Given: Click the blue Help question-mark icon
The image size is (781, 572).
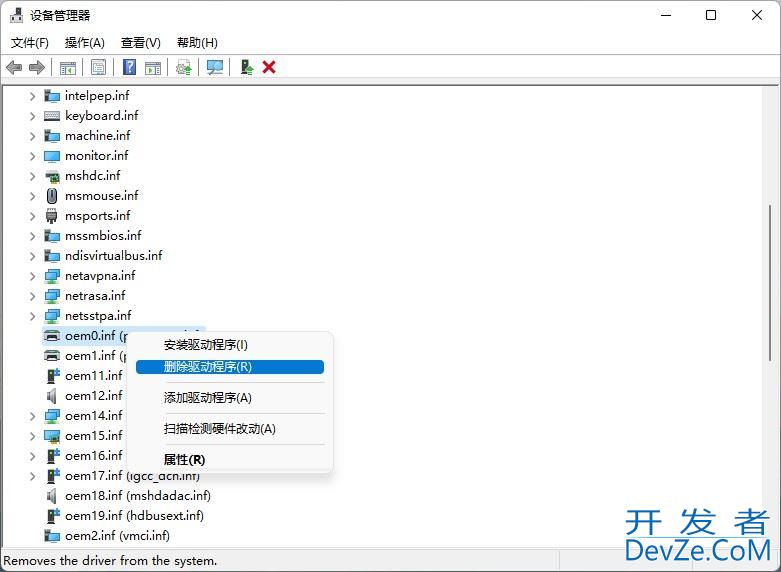Looking at the screenshot, I should (x=130, y=67).
